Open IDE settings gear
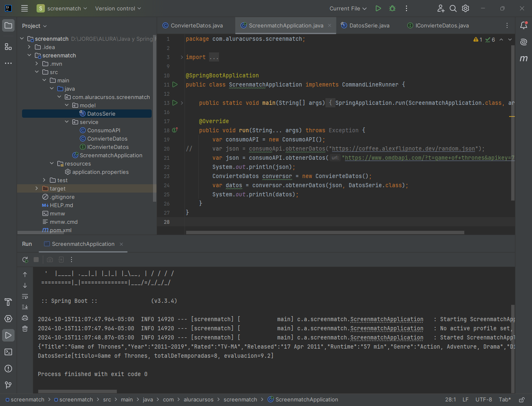Image resolution: width=532 pixels, height=406 pixels. click(465, 8)
